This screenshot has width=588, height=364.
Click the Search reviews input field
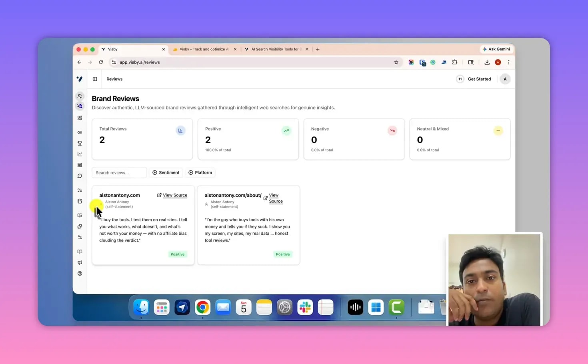click(119, 172)
